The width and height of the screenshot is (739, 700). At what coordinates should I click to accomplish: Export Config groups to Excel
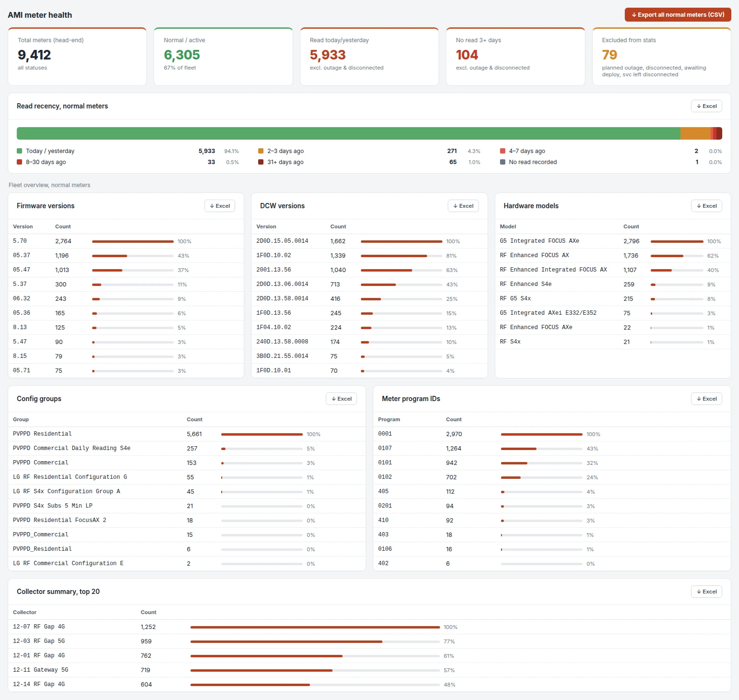click(x=341, y=399)
